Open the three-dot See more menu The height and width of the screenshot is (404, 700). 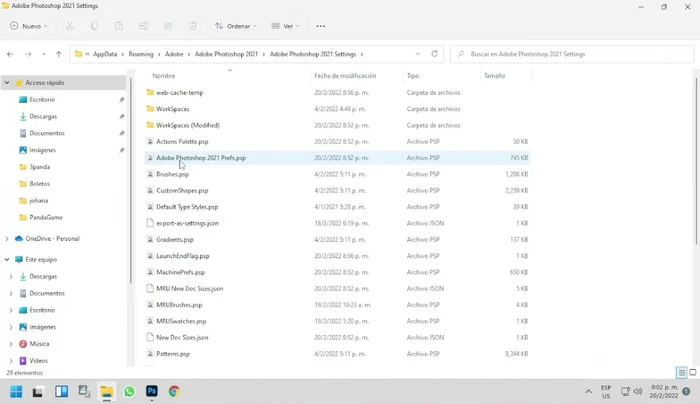[x=320, y=26]
